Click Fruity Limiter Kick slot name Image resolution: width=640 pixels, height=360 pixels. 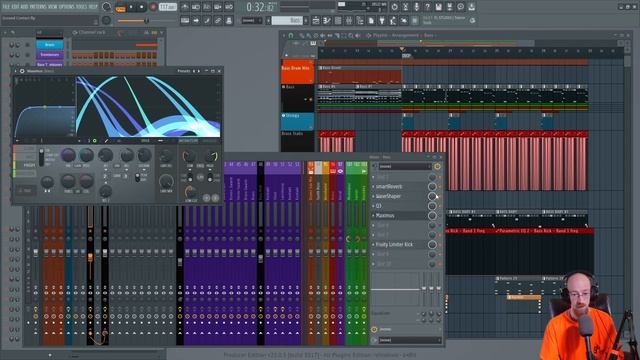click(x=394, y=244)
